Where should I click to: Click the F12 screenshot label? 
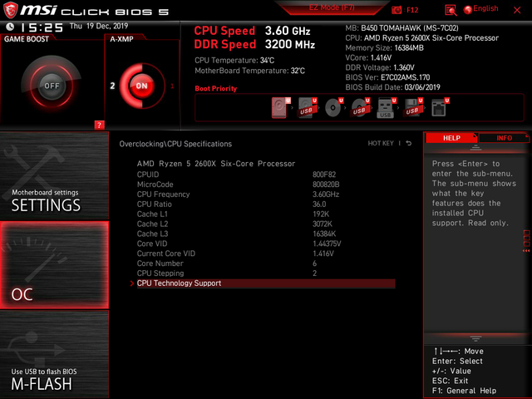(x=412, y=10)
